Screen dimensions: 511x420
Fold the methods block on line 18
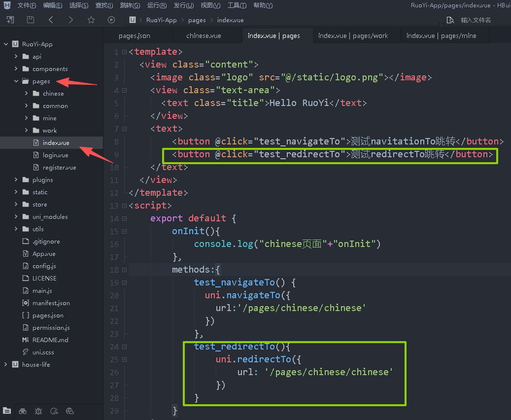[x=124, y=270]
